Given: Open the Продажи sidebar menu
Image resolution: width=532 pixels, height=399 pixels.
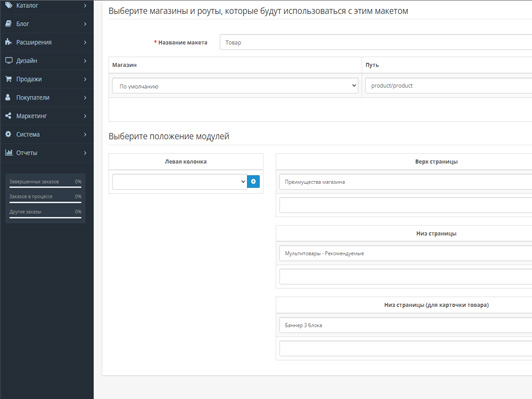Looking at the screenshot, I should (x=47, y=79).
